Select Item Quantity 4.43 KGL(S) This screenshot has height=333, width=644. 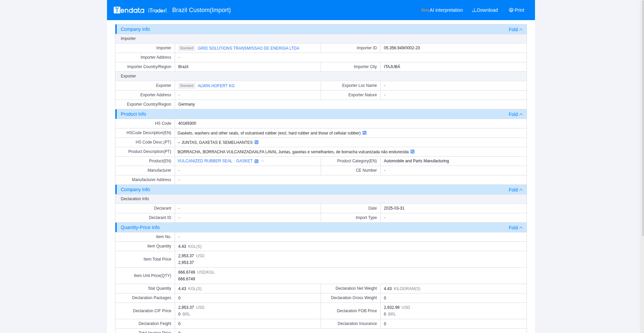[x=190, y=246]
